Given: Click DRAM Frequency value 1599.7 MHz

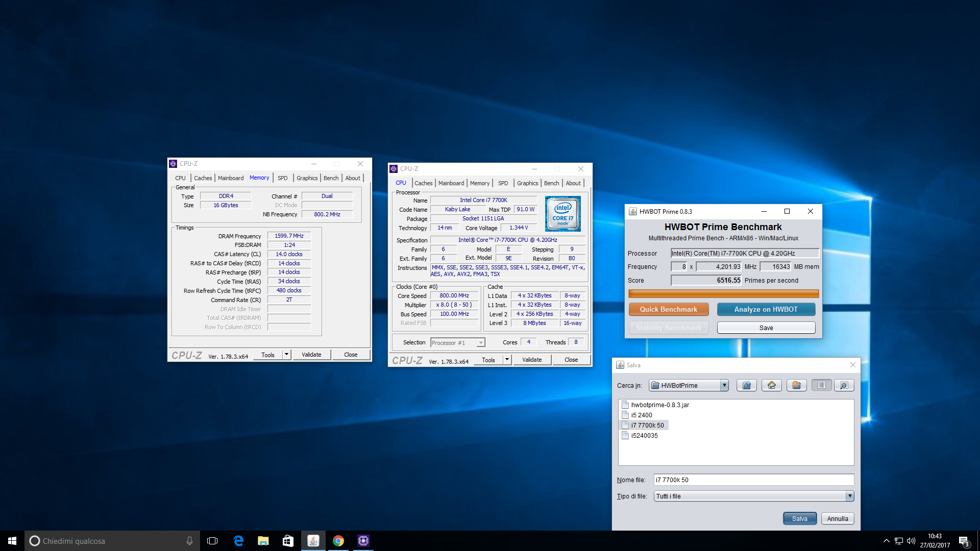Looking at the screenshot, I should coord(289,236).
